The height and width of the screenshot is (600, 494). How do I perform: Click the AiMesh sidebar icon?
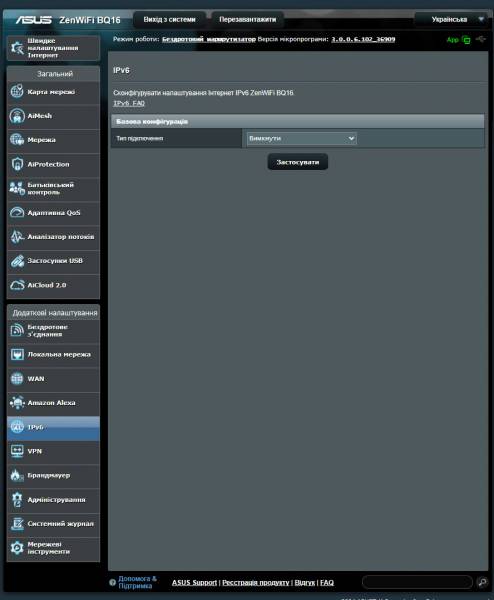pyautogui.click(x=17, y=116)
